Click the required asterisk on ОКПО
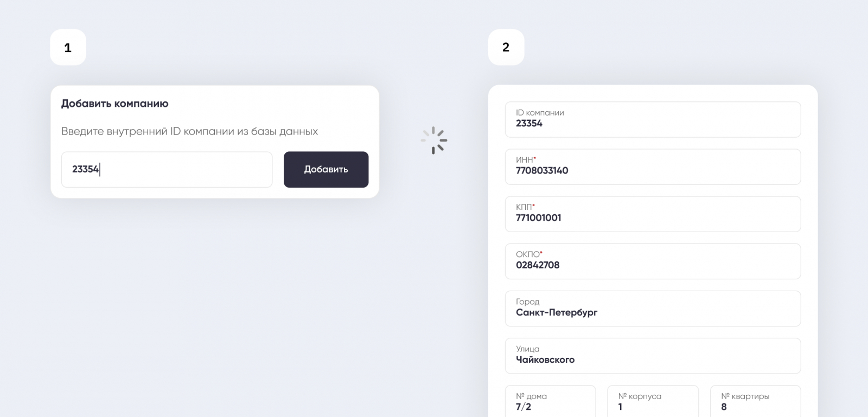The width and height of the screenshot is (868, 417). (541, 253)
